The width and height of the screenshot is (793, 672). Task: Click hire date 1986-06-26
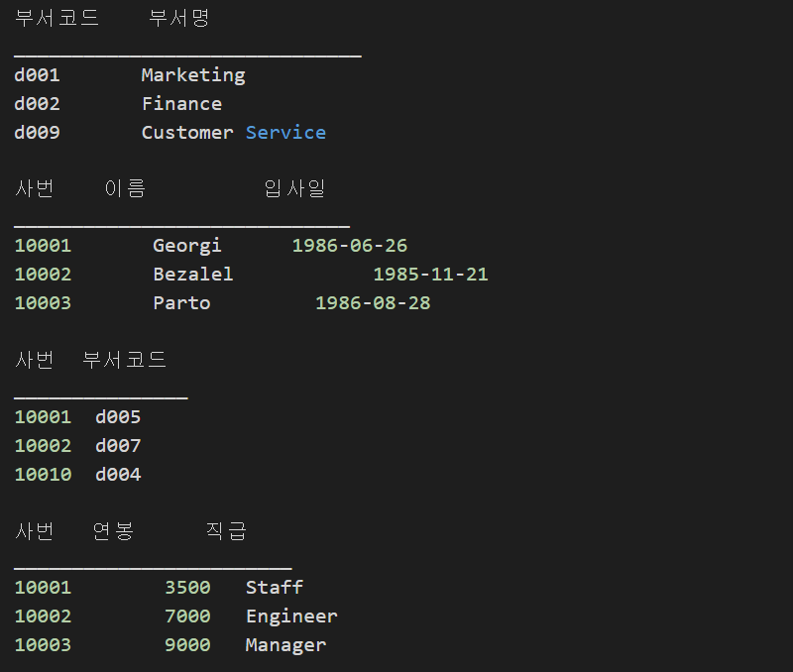pyautogui.click(x=350, y=246)
